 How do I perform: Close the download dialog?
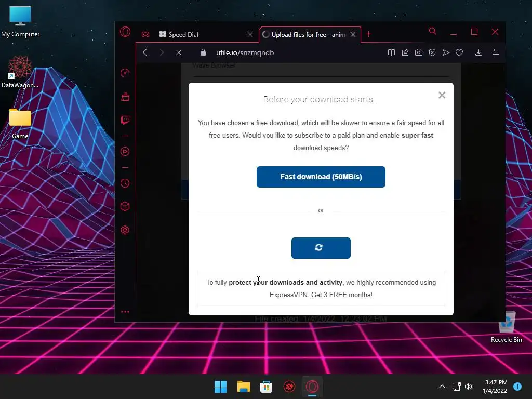442,95
